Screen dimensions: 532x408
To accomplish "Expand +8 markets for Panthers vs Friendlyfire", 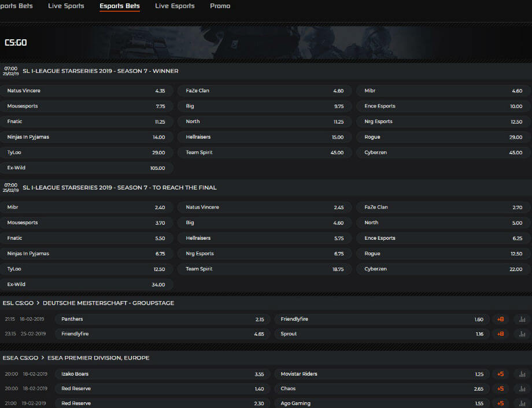I will (x=500, y=319).
